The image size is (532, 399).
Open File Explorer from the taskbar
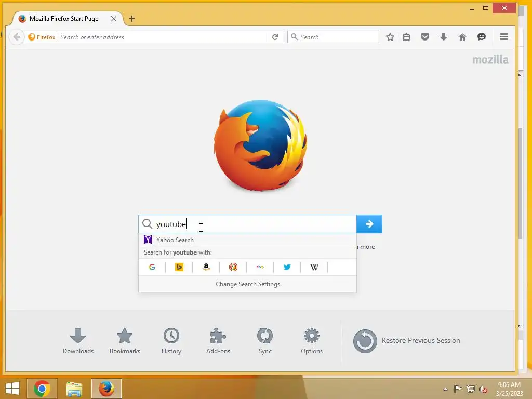(x=74, y=389)
